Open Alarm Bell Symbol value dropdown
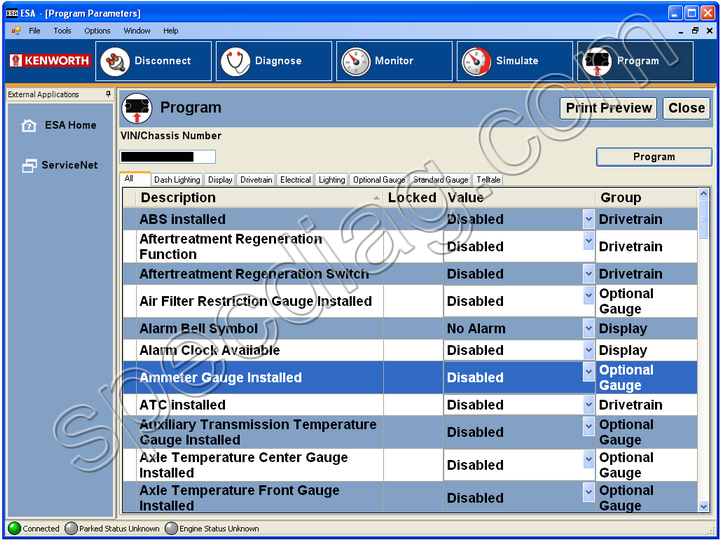Screen dimensions: 720x540 point(588,327)
